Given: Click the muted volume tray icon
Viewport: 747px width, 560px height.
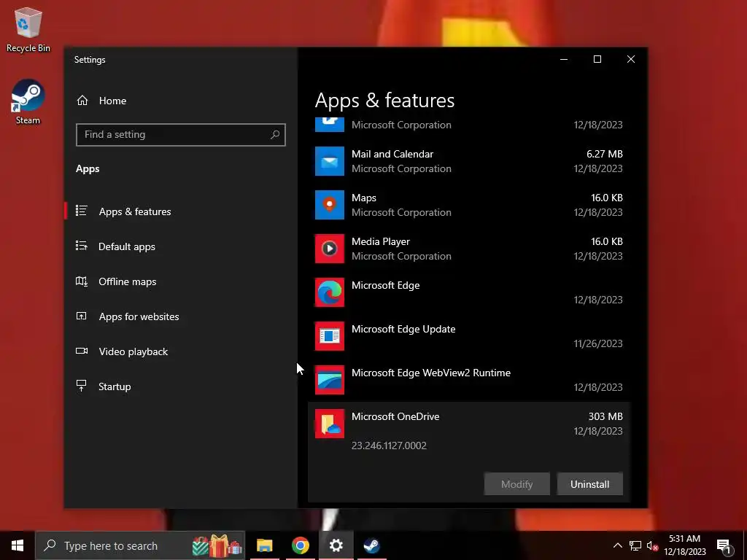Looking at the screenshot, I should (x=652, y=545).
